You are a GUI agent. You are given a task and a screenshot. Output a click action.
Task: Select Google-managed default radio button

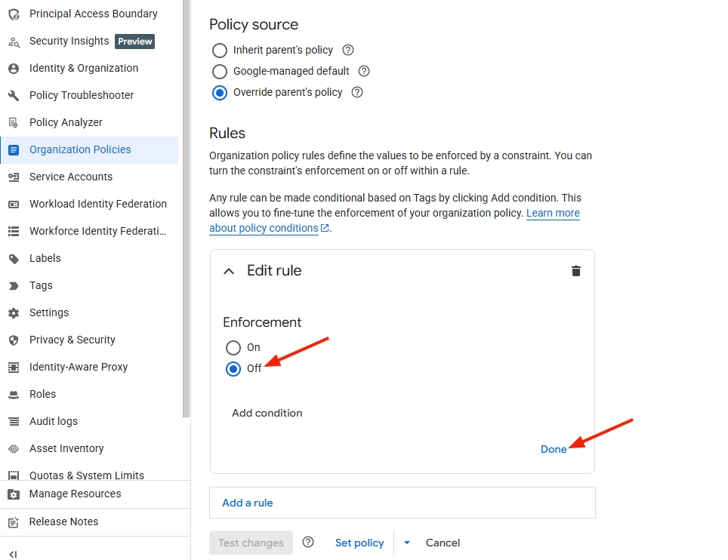tap(220, 72)
